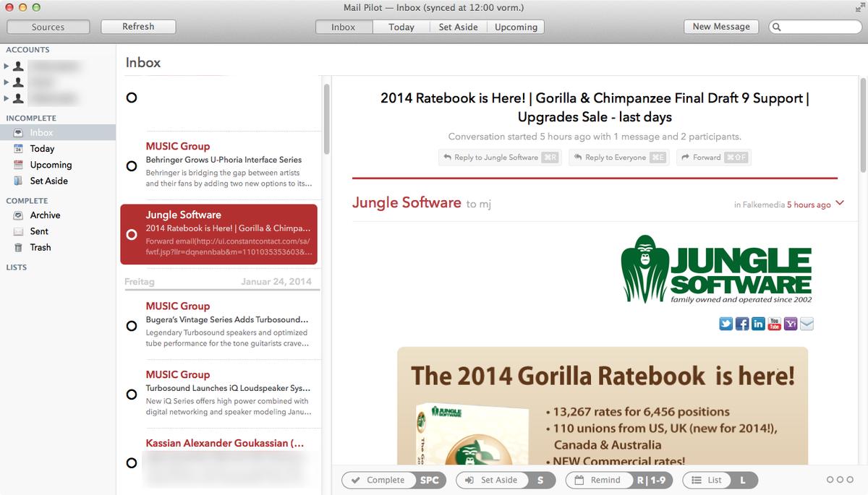Open Turbosound Launches iQ Loudspeaker message
The image size is (868, 495).
[220, 394]
